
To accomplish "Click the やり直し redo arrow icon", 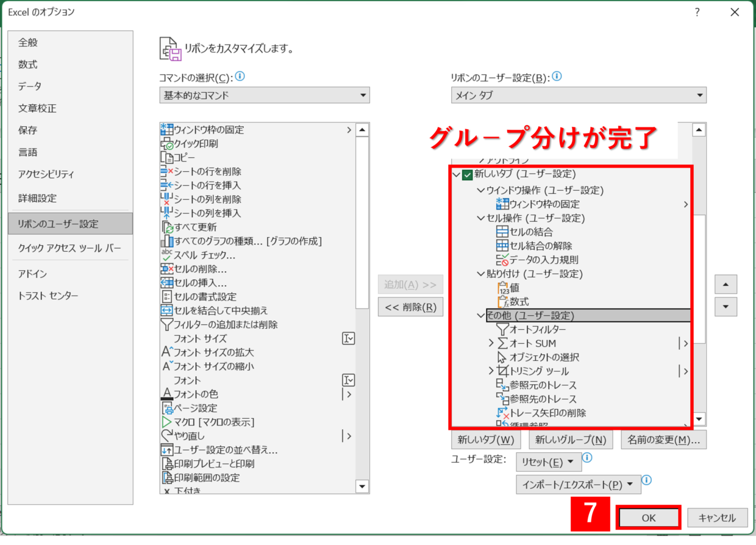I will coord(167,436).
